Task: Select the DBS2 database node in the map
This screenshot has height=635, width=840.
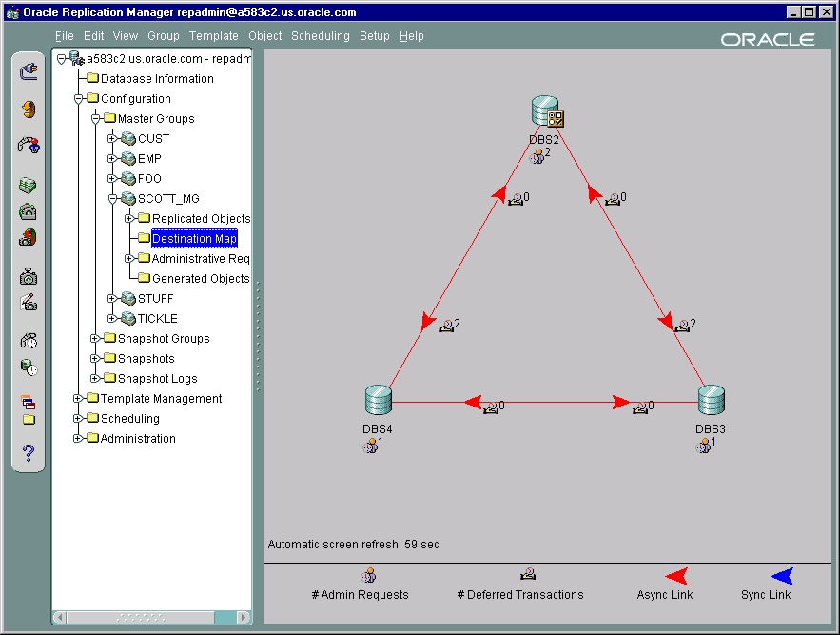Action: (x=547, y=112)
